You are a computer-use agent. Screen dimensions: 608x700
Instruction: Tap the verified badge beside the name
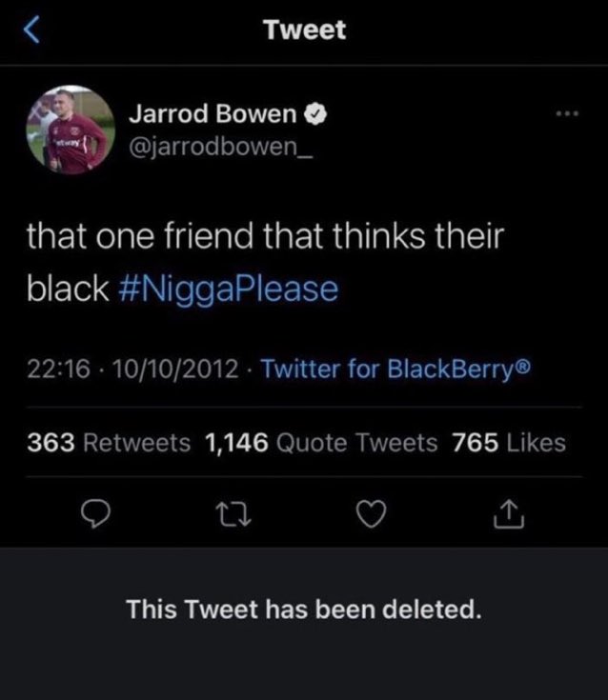(315, 114)
